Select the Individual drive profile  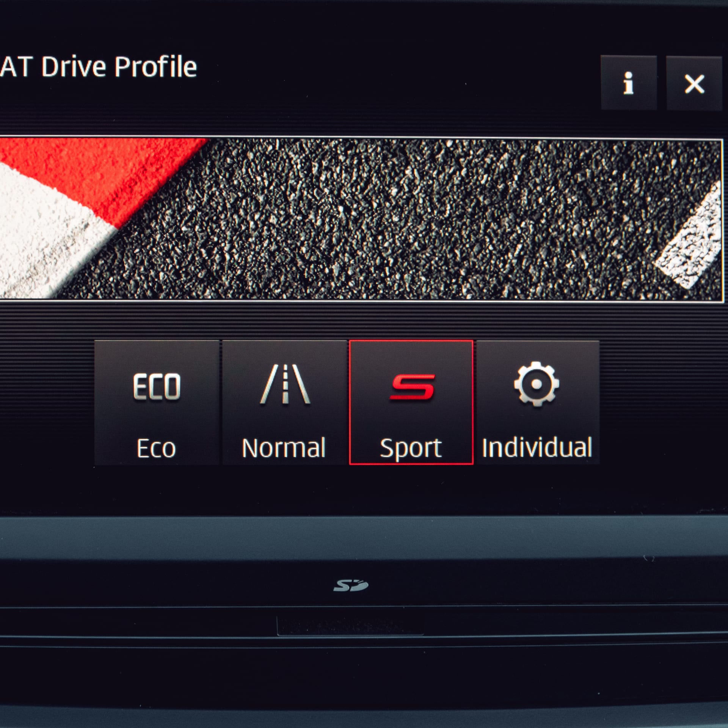pos(538,402)
